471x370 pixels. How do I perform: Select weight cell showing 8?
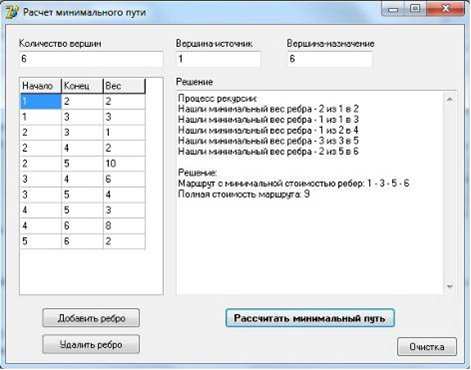click(124, 226)
